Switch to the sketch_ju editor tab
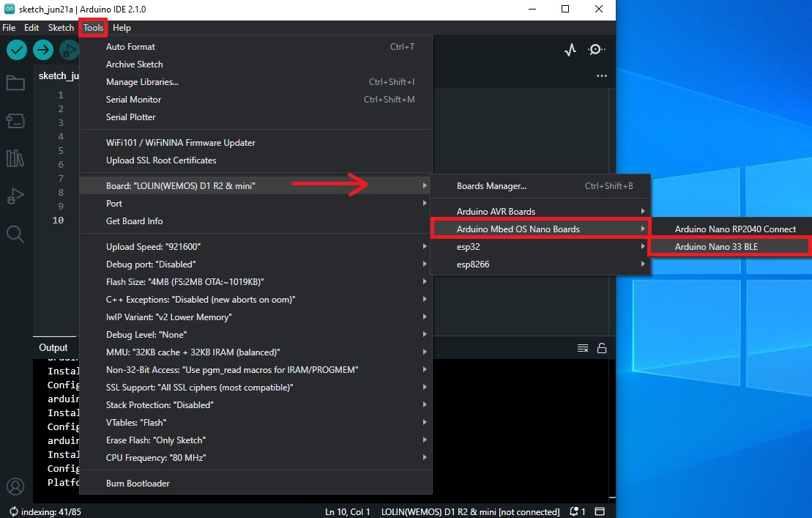Screen dimensions: 812x518 (x=57, y=75)
